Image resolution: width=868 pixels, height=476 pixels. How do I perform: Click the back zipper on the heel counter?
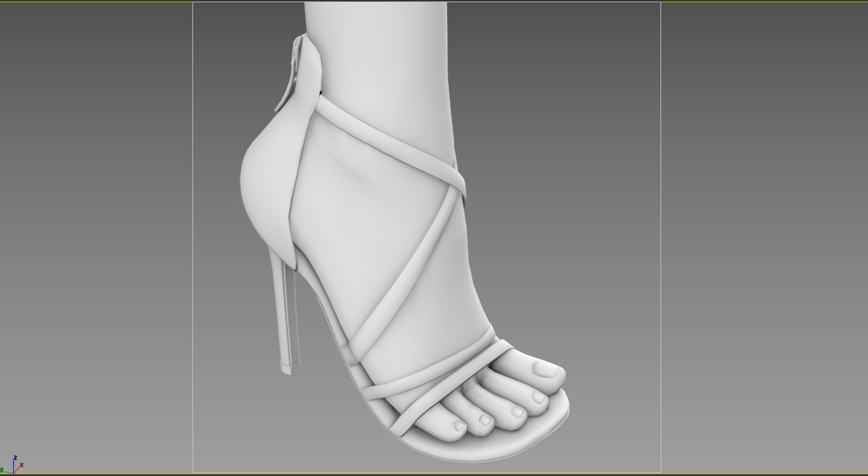pyautogui.click(x=289, y=73)
